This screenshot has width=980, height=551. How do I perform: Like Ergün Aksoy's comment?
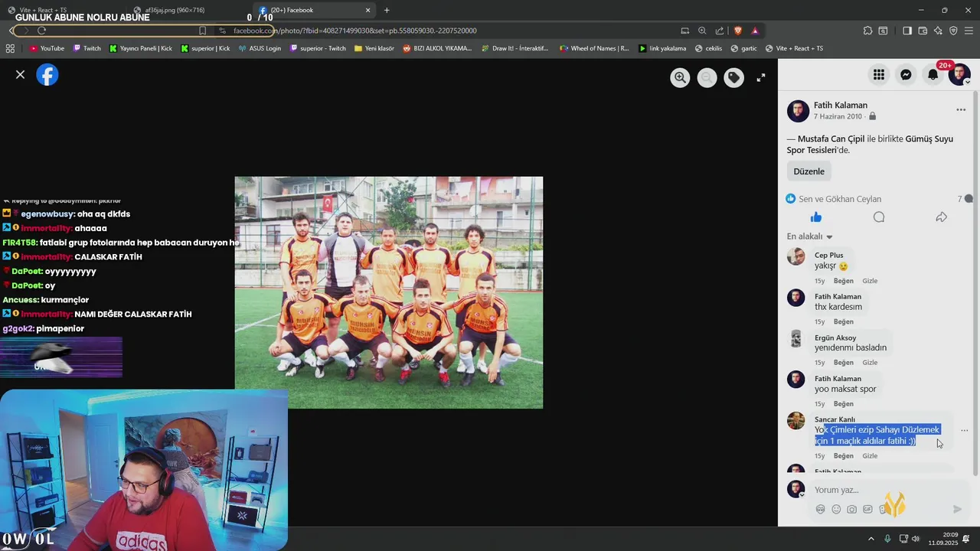pos(843,363)
